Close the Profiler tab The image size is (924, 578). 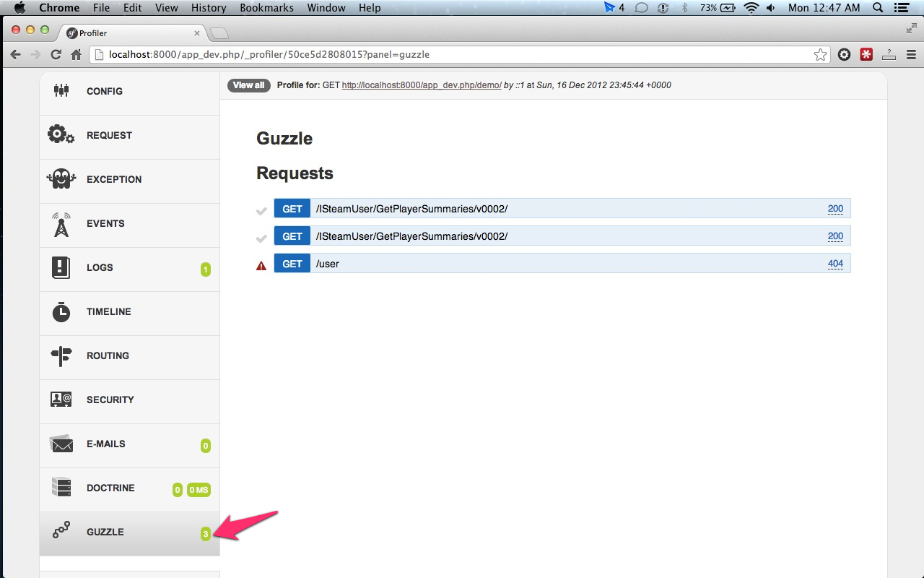point(197,33)
